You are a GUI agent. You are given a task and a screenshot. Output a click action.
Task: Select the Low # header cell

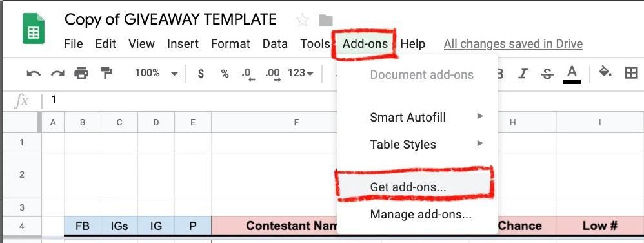600,226
